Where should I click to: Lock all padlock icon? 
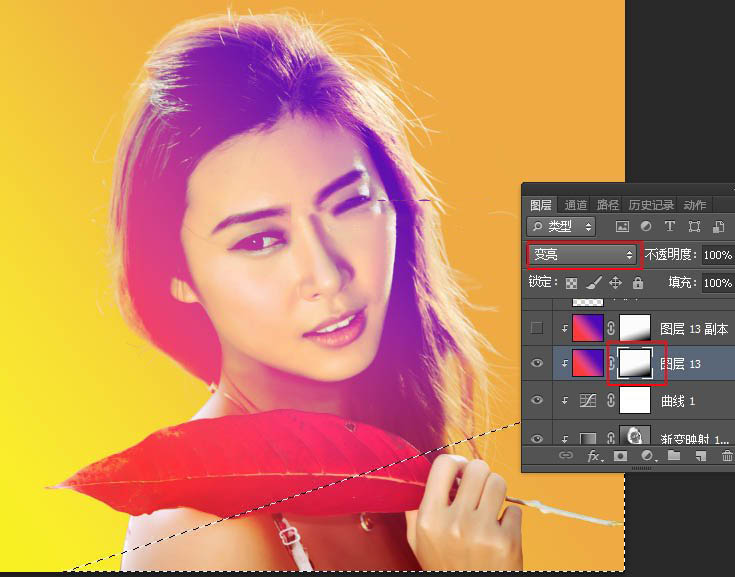[x=638, y=283]
